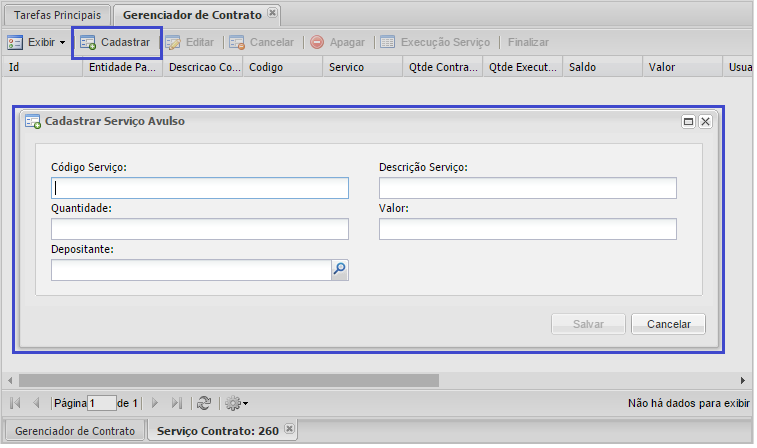Go to previous page icon

pos(36,403)
